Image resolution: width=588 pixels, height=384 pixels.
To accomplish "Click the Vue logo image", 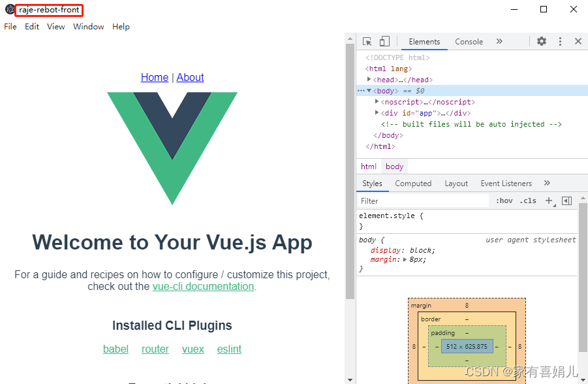I will pos(172,148).
